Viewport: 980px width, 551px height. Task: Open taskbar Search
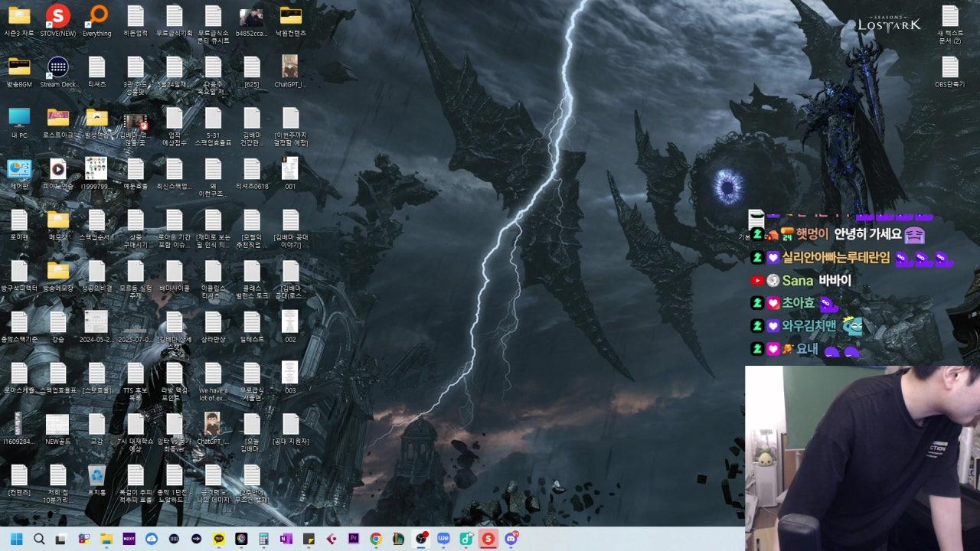pos(39,539)
